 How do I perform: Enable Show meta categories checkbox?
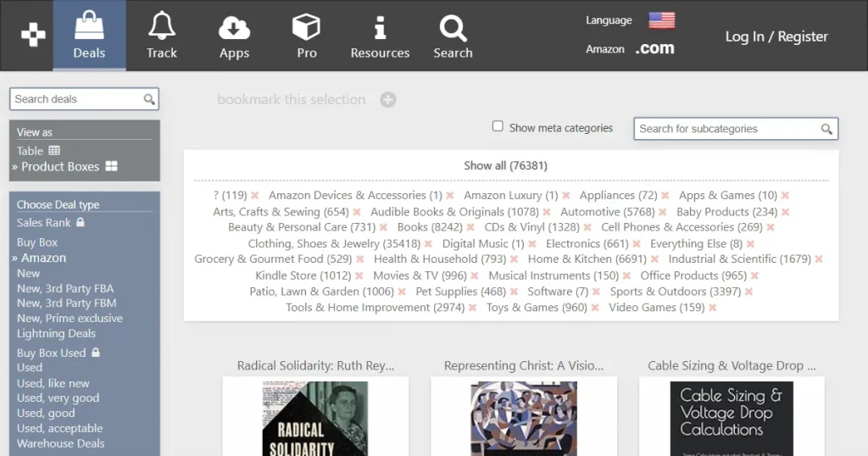coord(498,127)
